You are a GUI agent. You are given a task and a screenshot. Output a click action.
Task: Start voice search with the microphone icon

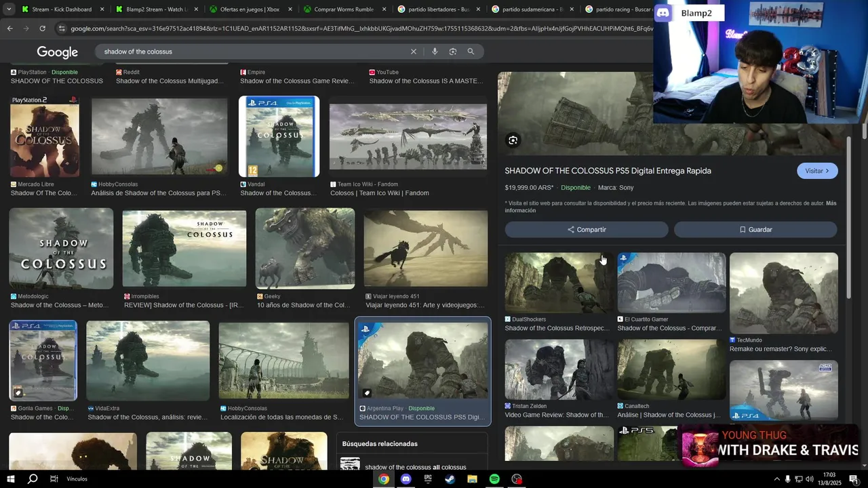(435, 52)
